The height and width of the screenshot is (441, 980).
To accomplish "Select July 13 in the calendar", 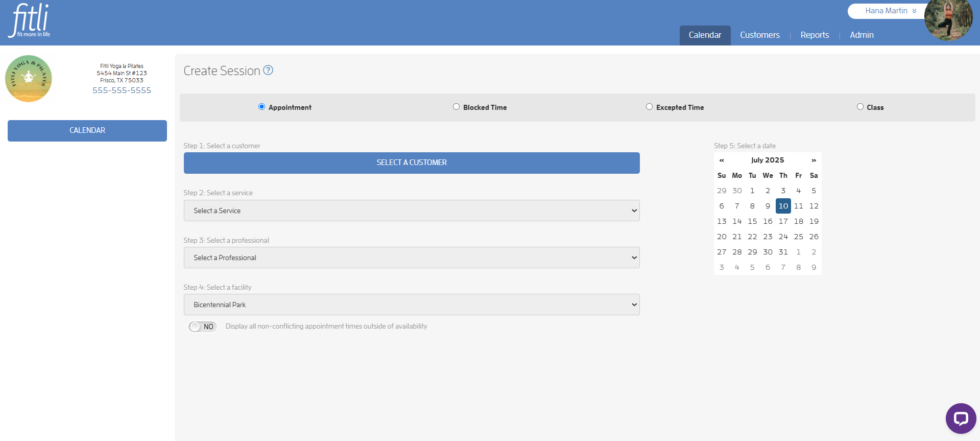I will [722, 221].
